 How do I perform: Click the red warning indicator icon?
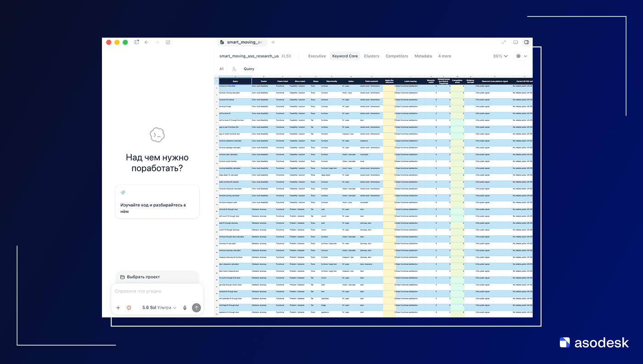coord(129,308)
